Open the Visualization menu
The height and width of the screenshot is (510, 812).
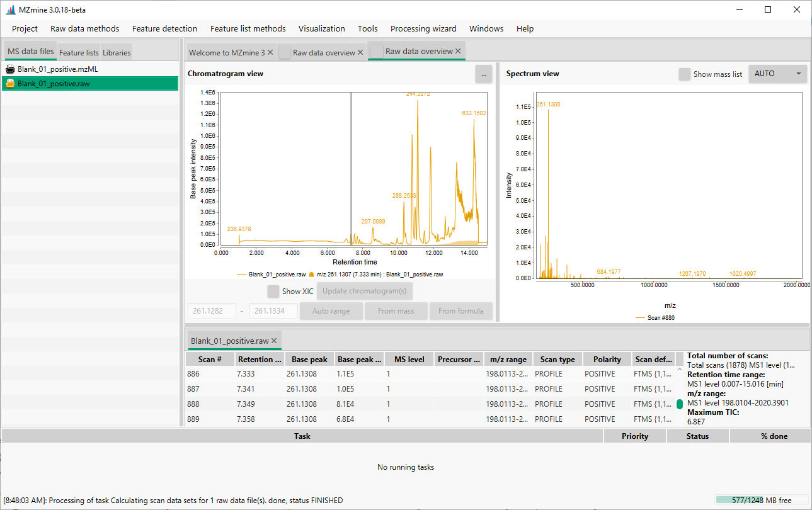(321, 28)
